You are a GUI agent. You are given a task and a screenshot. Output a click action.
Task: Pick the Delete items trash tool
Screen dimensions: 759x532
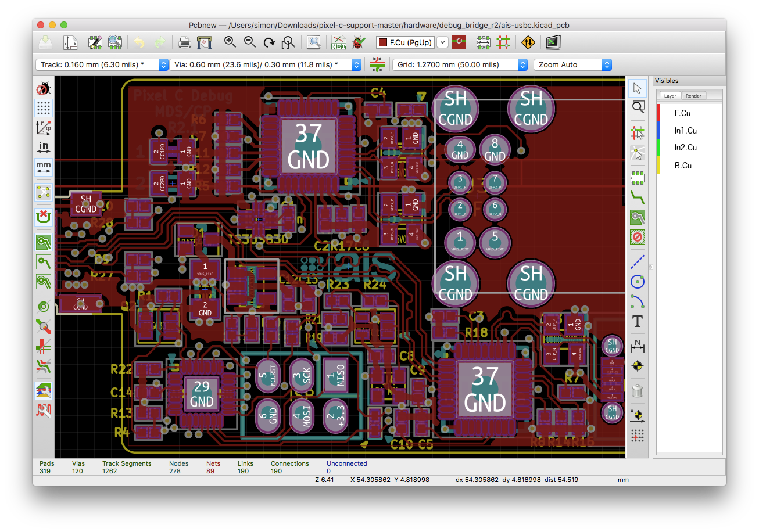638,391
